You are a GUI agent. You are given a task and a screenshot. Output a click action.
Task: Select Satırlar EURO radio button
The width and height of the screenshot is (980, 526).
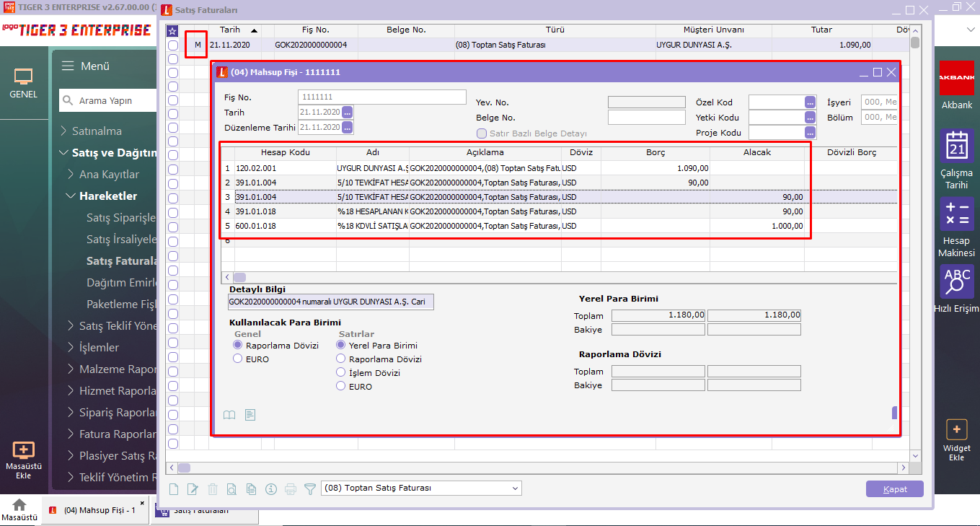[x=342, y=387]
